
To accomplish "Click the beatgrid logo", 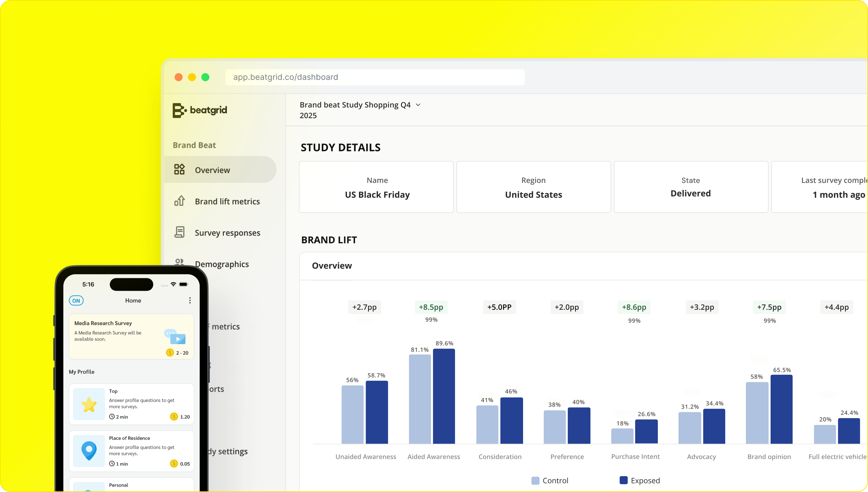I will [x=200, y=110].
